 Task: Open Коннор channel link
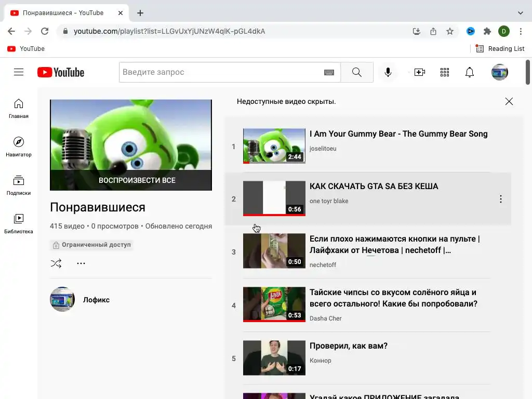320,361
